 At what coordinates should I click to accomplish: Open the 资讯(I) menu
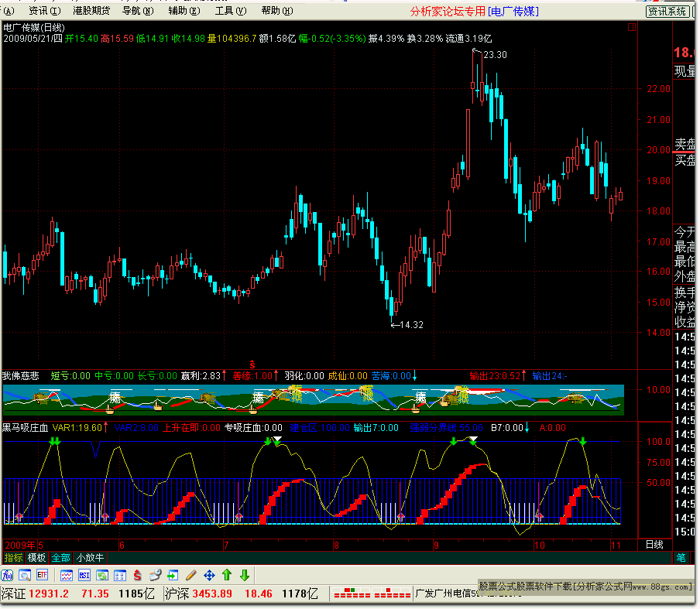(x=45, y=11)
